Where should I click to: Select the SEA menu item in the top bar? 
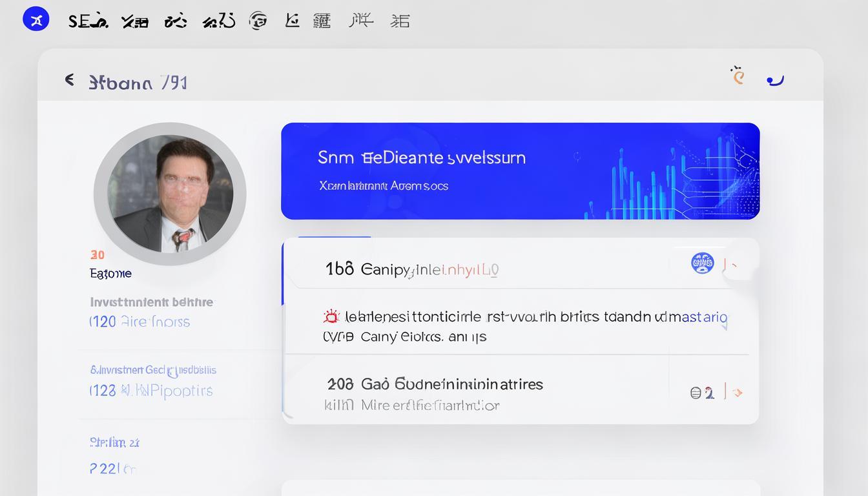click(87, 20)
